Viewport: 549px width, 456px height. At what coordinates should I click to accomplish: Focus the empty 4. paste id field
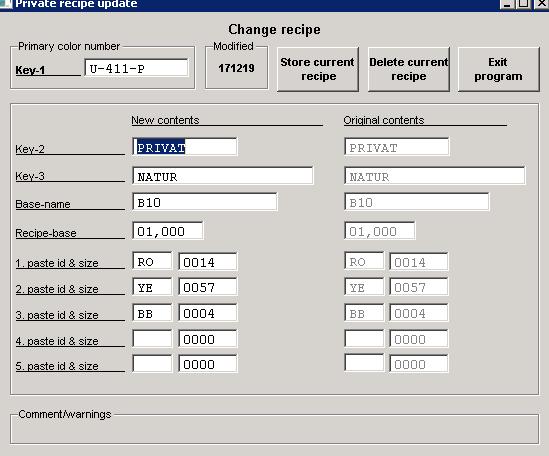coord(152,338)
